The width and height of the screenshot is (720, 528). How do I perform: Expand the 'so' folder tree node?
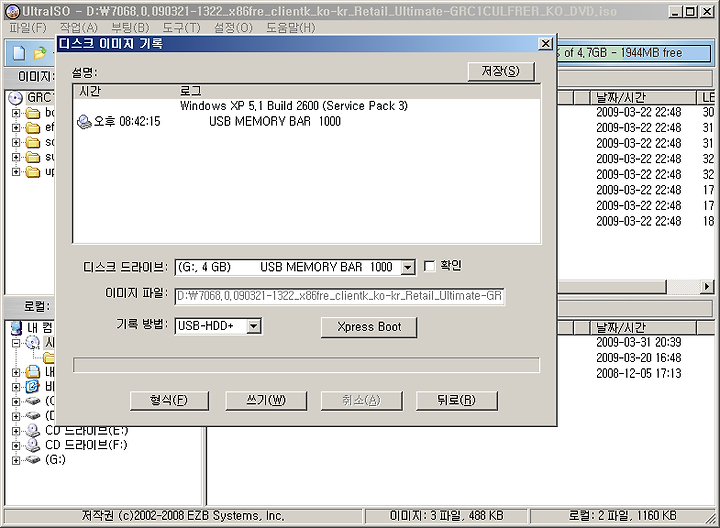[16, 142]
